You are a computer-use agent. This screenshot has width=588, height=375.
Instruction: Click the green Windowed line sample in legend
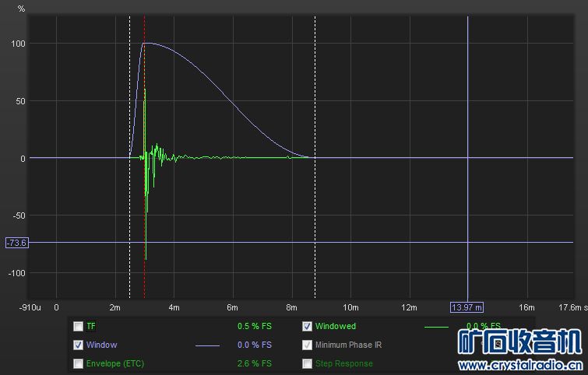click(436, 327)
